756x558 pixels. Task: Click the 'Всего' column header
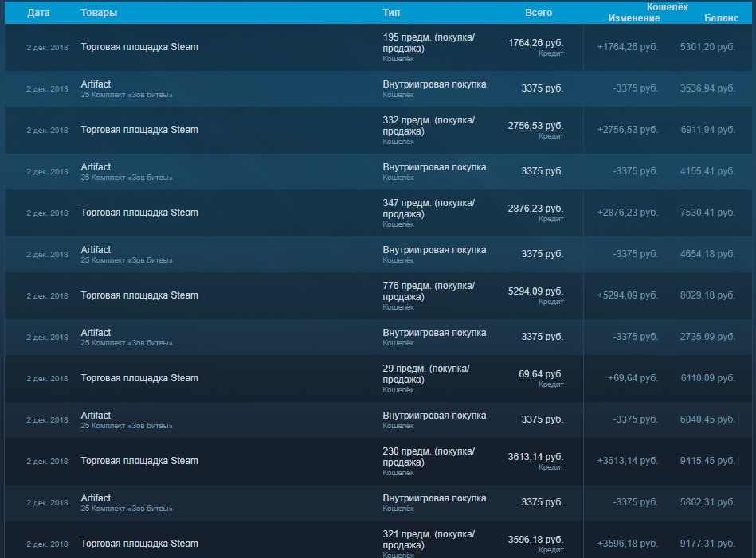point(539,14)
